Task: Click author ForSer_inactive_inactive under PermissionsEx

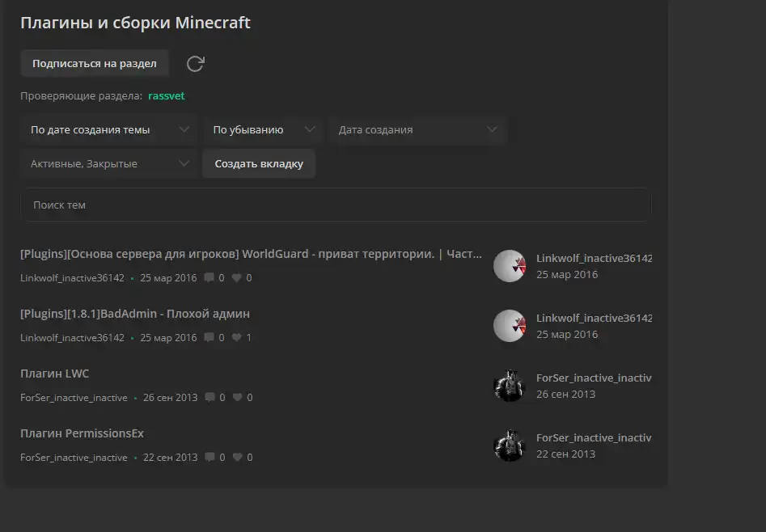Action: tap(74, 458)
